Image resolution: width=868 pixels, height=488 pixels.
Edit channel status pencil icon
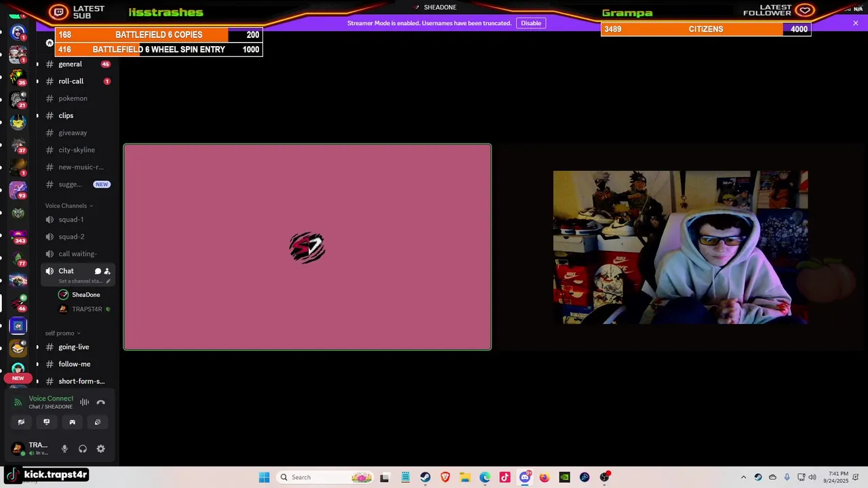(108, 281)
